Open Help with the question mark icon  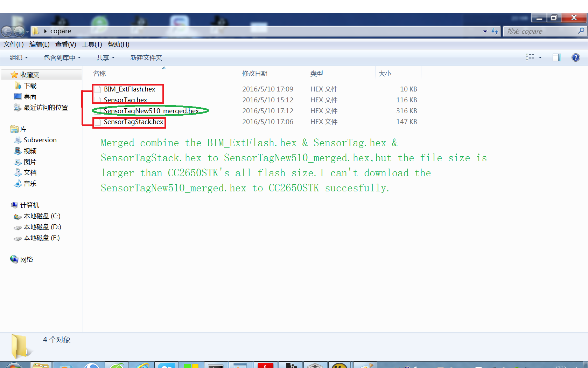(x=575, y=57)
